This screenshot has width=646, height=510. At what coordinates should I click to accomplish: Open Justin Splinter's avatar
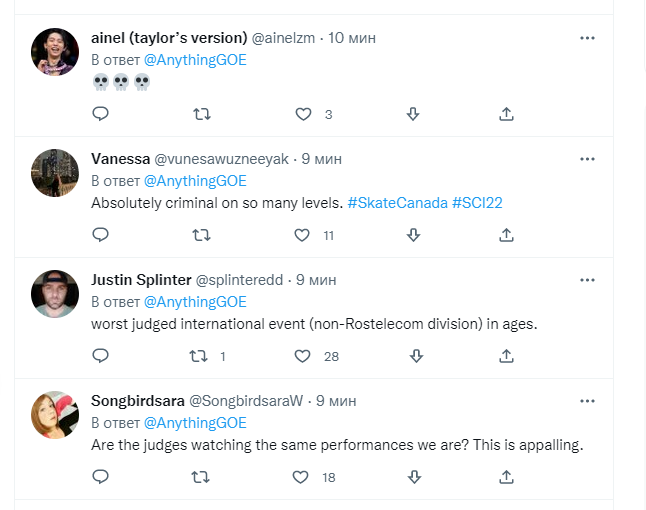coord(55,294)
